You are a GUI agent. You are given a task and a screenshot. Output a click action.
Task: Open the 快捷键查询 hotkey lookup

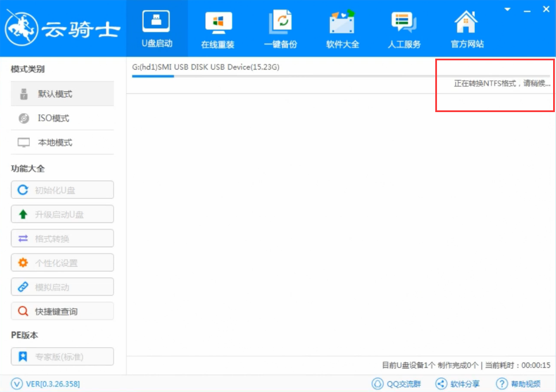tap(62, 311)
